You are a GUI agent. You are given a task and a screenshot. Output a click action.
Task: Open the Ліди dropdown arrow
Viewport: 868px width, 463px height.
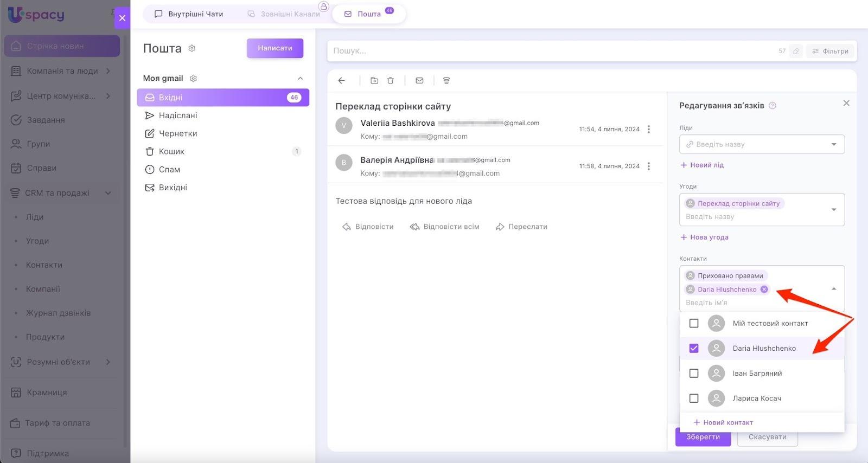pos(834,144)
